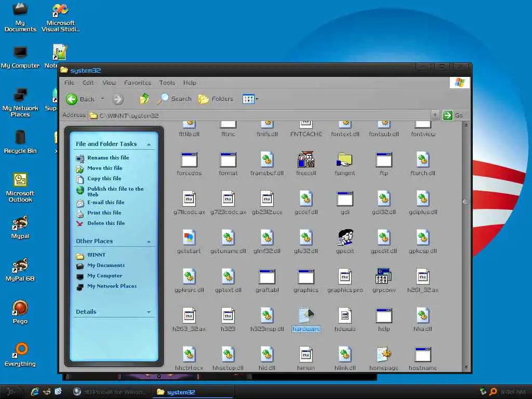Click the scrollbar up arrow
Viewport: 532px width, 399px height.
tap(466, 126)
